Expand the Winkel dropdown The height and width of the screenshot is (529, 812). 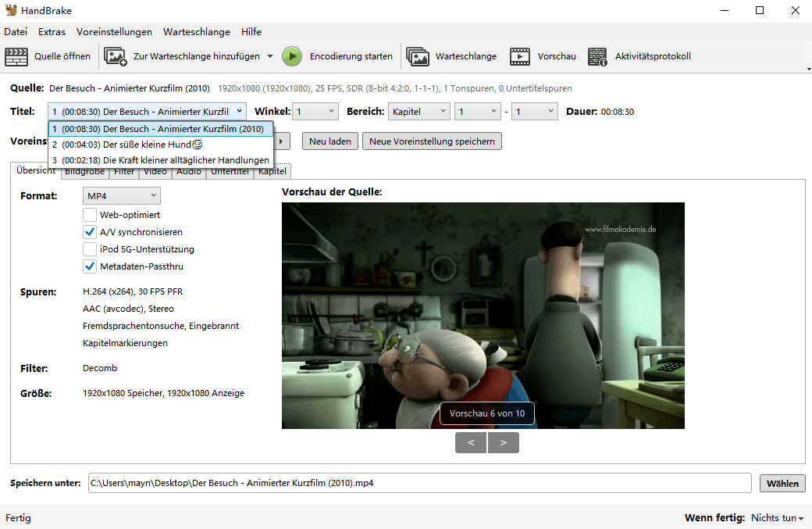pyautogui.click(x=316, y=112)
